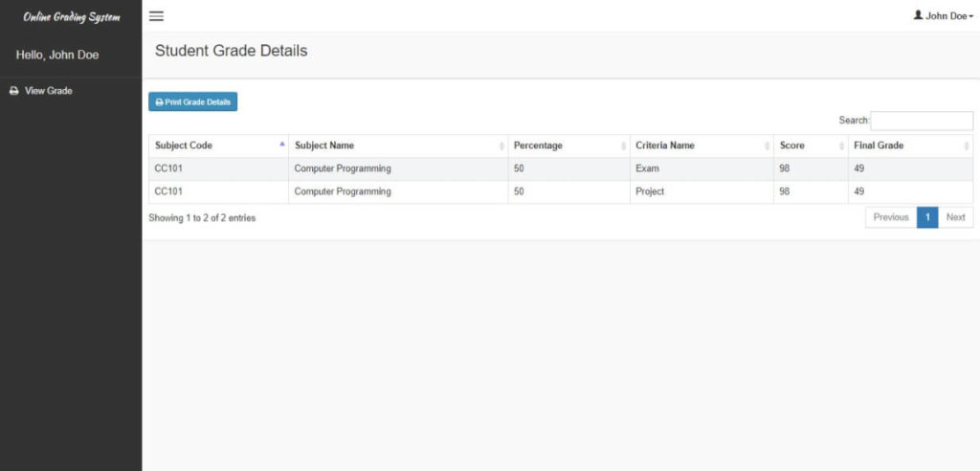The width and height of the screenshot is (980, 471).
Task: Click the Online Grading System logo title
Action: click(x=71, y=17)
